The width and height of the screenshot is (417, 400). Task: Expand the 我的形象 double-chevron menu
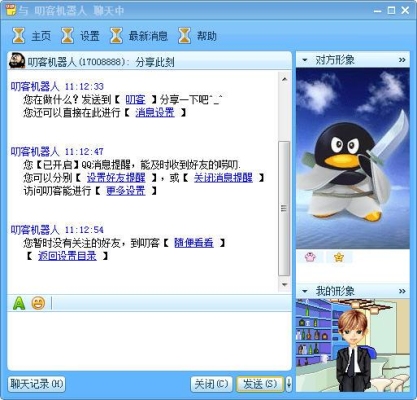[x=402, y=291]
